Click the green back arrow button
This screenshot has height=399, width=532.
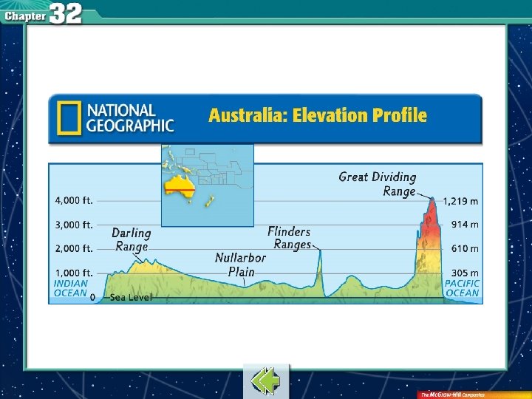click(x=266, y=381)
